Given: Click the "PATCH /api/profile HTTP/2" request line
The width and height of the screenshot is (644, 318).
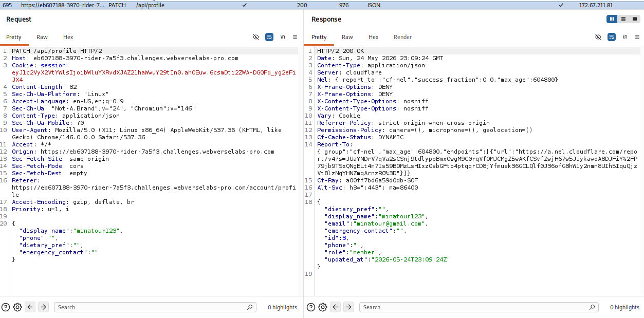Looking at the screenshot, I should pyautogui.click(x=57, y=51).
